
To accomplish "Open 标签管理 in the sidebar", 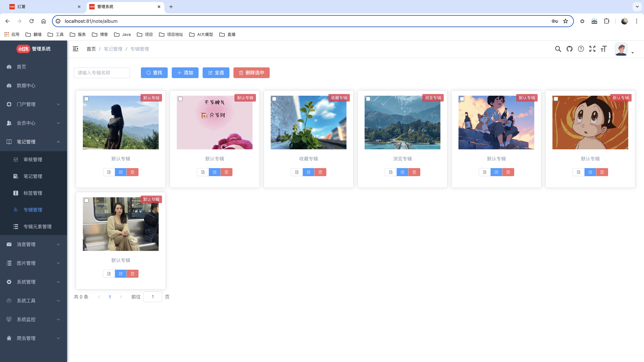I will (33, 193).
